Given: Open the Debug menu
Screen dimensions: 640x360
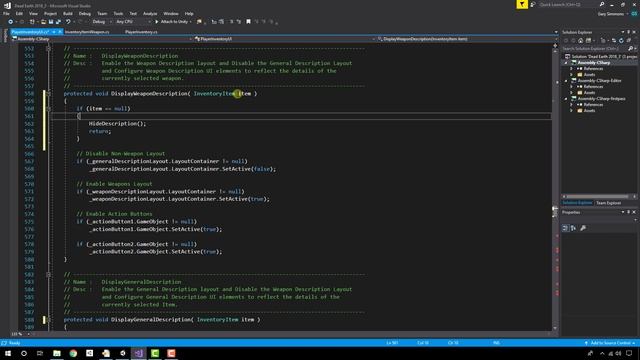Looking at the screenshot, I should tap(84, 13).
